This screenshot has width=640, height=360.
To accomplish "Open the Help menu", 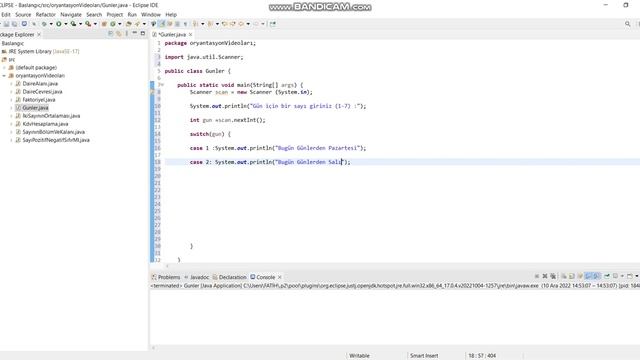I will point(171,14).
